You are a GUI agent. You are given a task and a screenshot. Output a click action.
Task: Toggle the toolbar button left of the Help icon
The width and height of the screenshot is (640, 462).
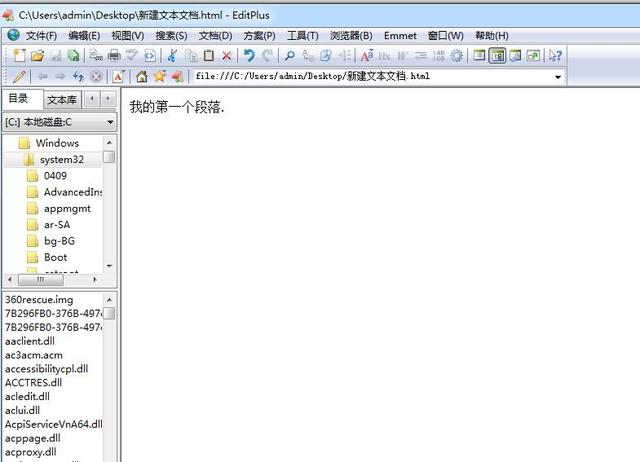click(x=533, y=55)
